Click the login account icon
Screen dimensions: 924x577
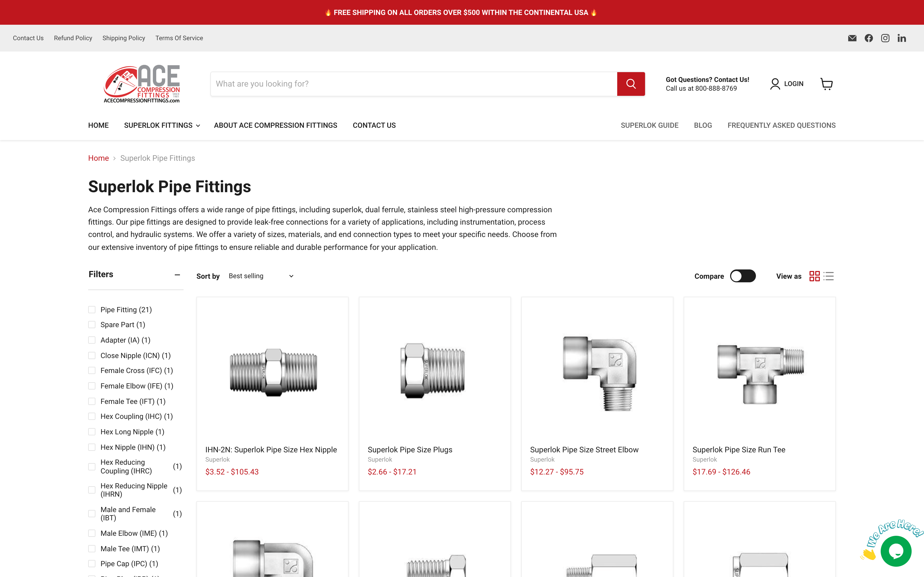click(775, 83)
